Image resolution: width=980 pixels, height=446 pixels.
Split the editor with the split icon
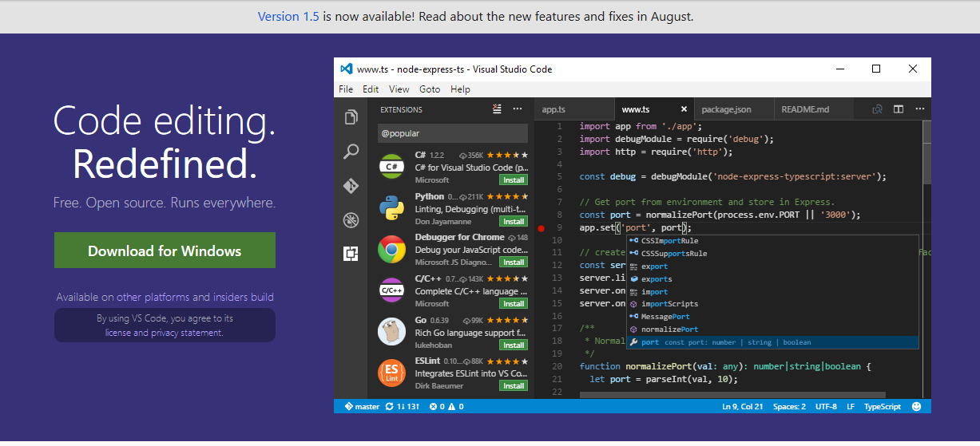[x=898, y=109]
